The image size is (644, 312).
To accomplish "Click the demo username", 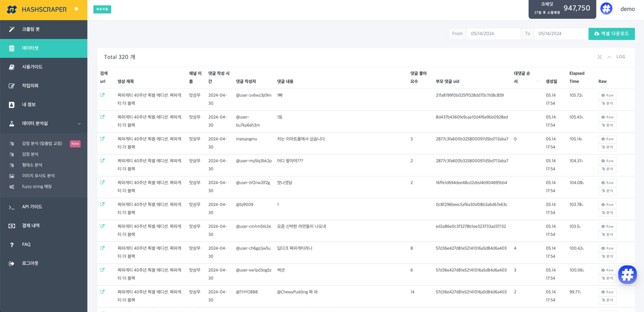I will [627, 9].
